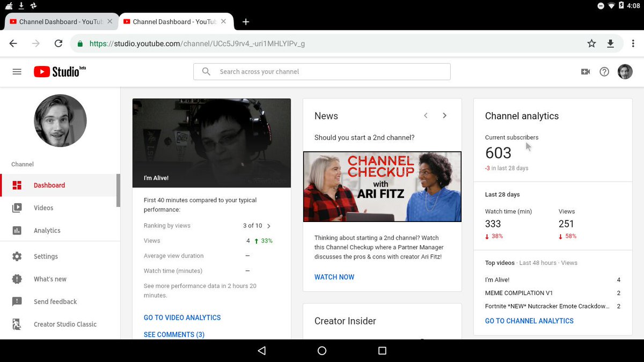This screenshot has width=644, height=362.
Task: Click the browser download icon
Action: click(x=610, y=43)
